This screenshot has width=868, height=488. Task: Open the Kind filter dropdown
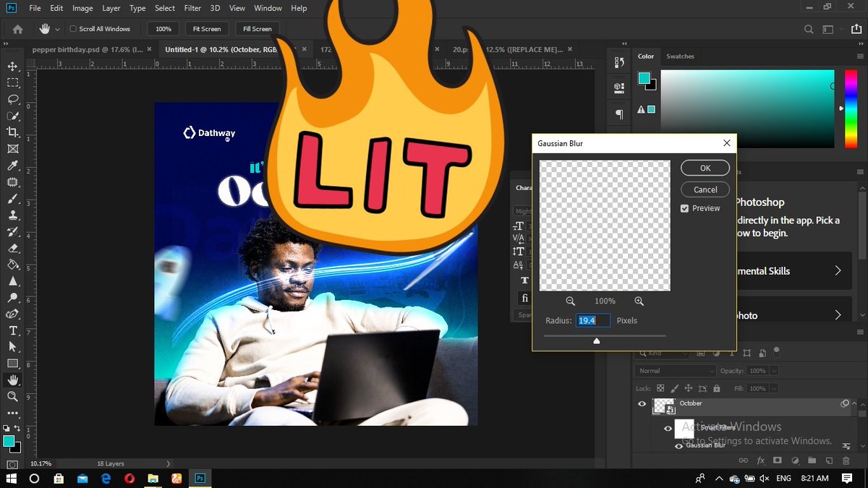tap(663, 352)
